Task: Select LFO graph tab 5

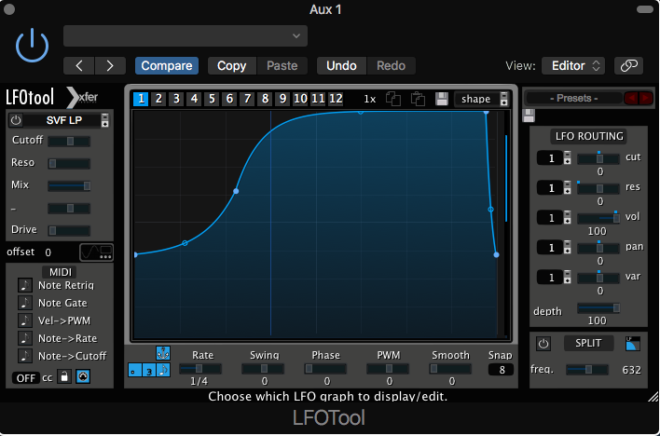Action: pyautogui.click(x=212, y=99)
